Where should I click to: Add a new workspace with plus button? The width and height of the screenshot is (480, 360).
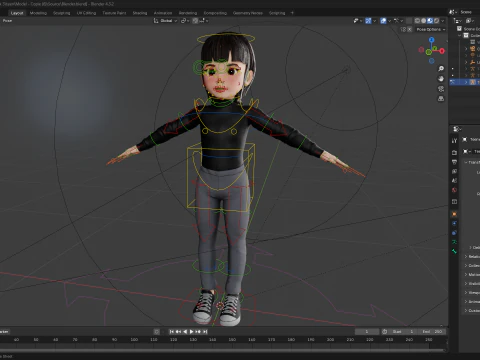click(292, 13)
